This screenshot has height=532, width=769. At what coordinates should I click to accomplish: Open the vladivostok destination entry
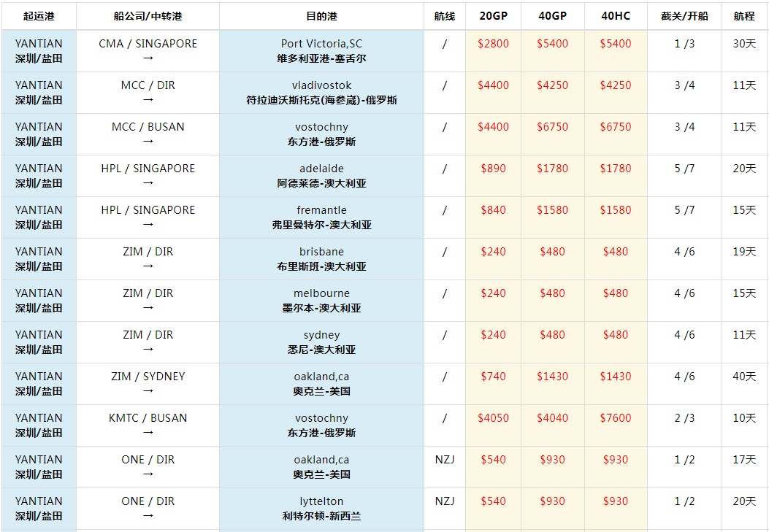pyautogui.click(x=321, y=85)
